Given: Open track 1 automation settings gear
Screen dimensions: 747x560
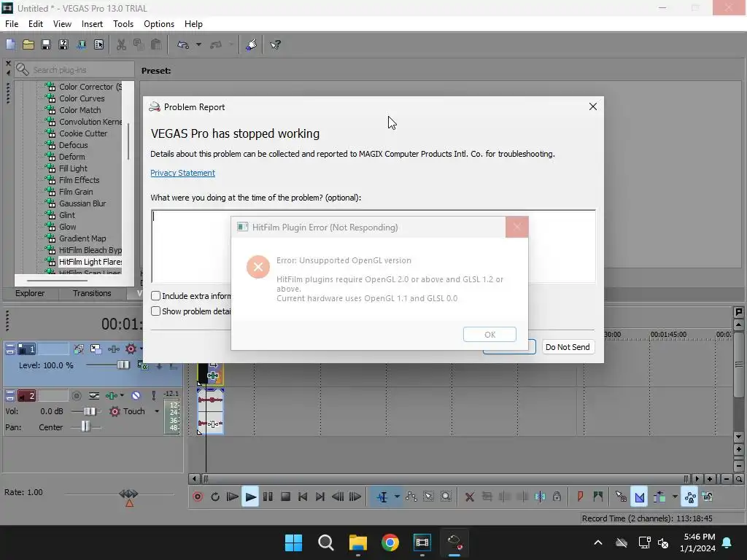Looking at the screenshot, I should tap(131, 349).
